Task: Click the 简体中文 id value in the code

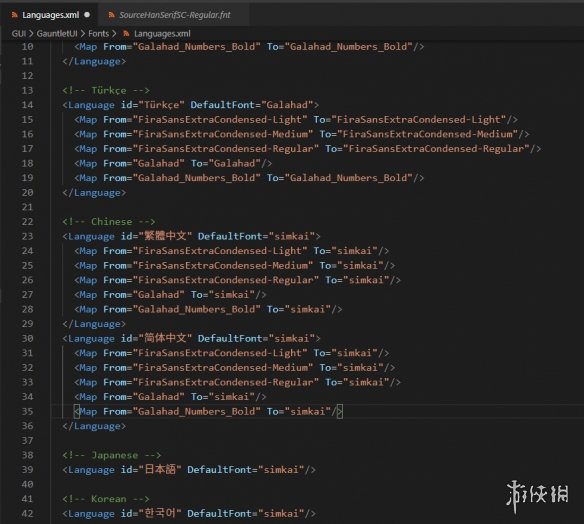Action: (x=165, y=338)
